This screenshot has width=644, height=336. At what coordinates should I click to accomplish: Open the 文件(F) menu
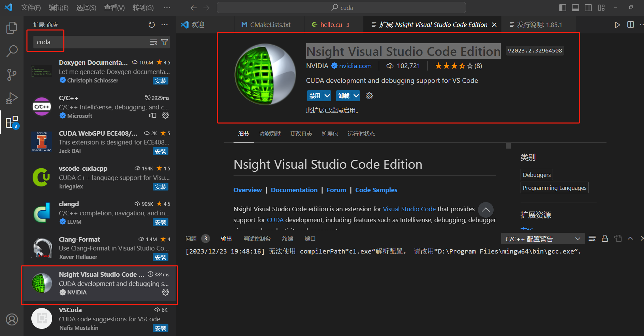tap(31, 7)
